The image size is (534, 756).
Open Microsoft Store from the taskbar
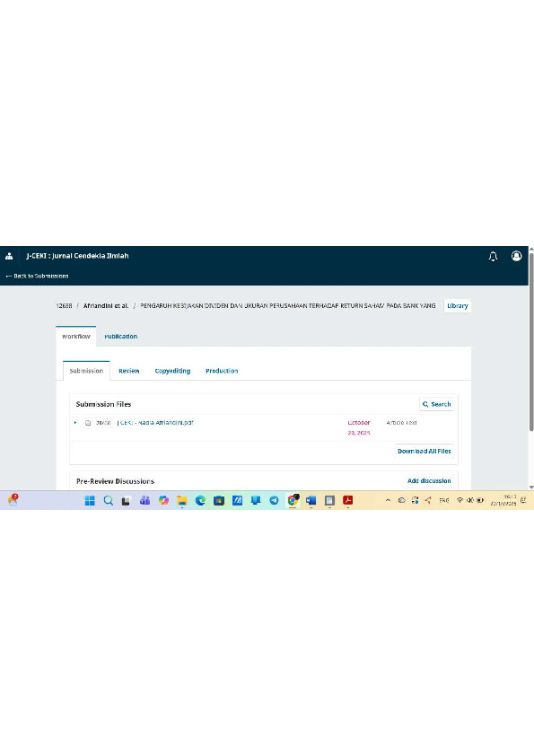click(219, 500)
